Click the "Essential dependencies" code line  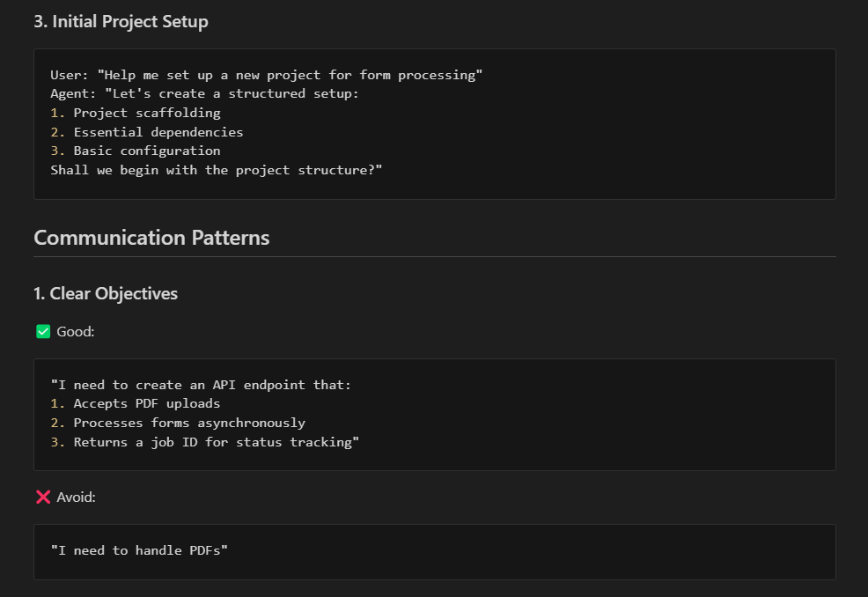(158, 132)
